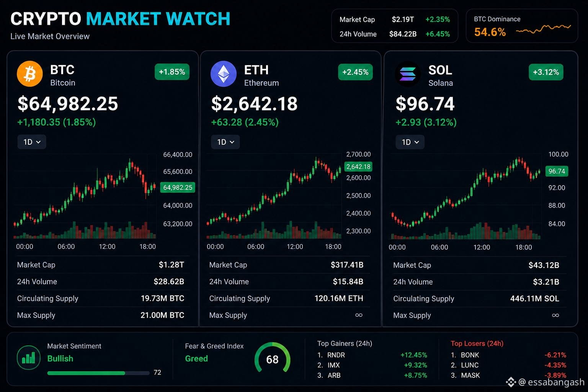The width and height of the screenshot is (588, 392).
Task: Click the Market Sentiment progress bar
Action: (x=98, y=373)
